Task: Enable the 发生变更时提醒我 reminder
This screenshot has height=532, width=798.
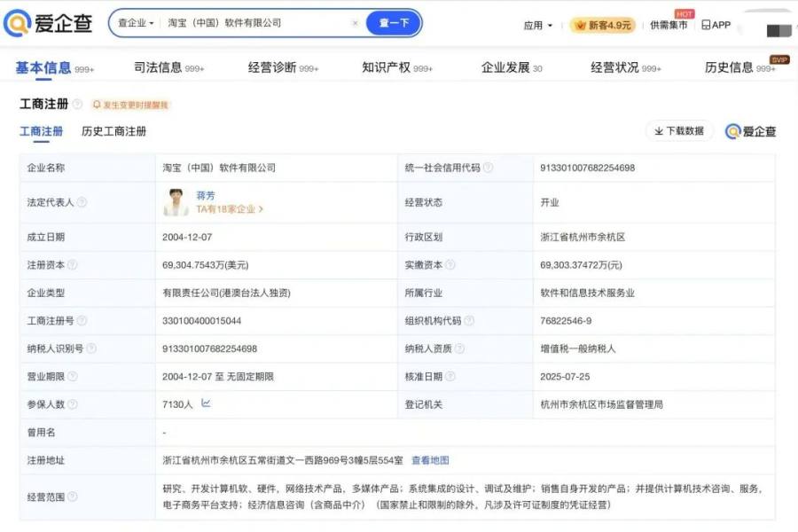Action: 130,105
